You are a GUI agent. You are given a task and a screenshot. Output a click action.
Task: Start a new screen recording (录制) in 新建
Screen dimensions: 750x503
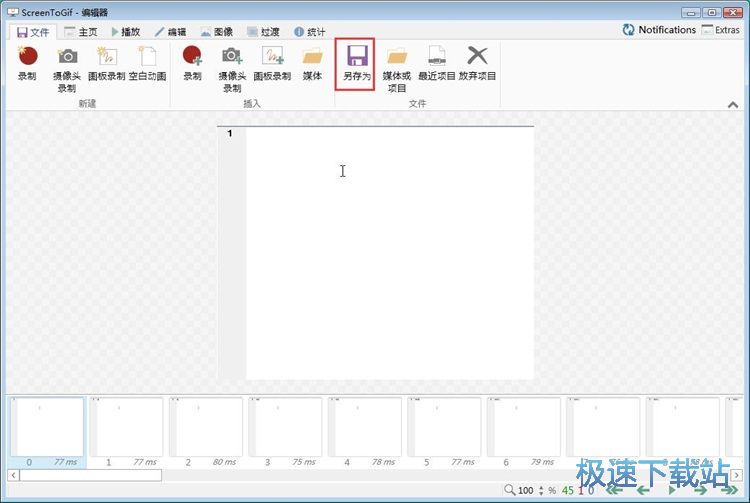point(27,64)
